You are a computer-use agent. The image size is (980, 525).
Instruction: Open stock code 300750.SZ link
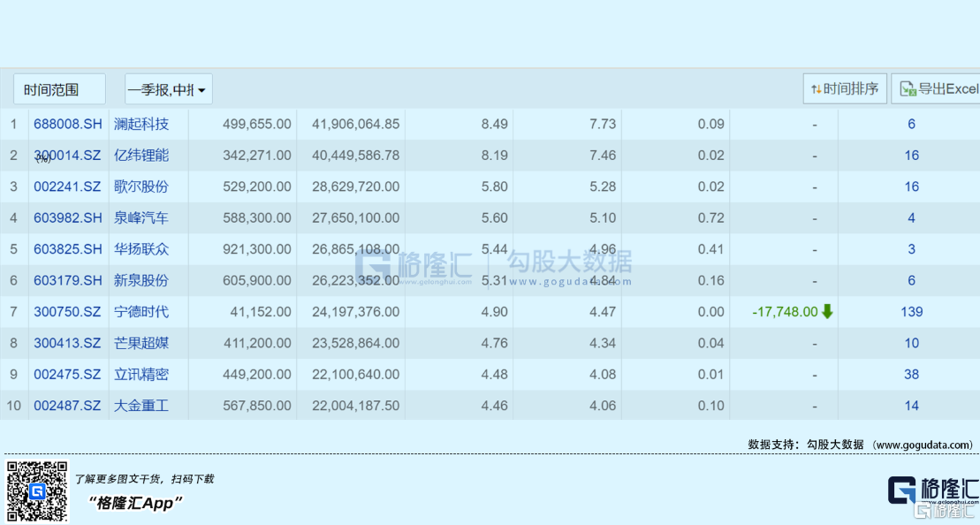tap(67, 311)
